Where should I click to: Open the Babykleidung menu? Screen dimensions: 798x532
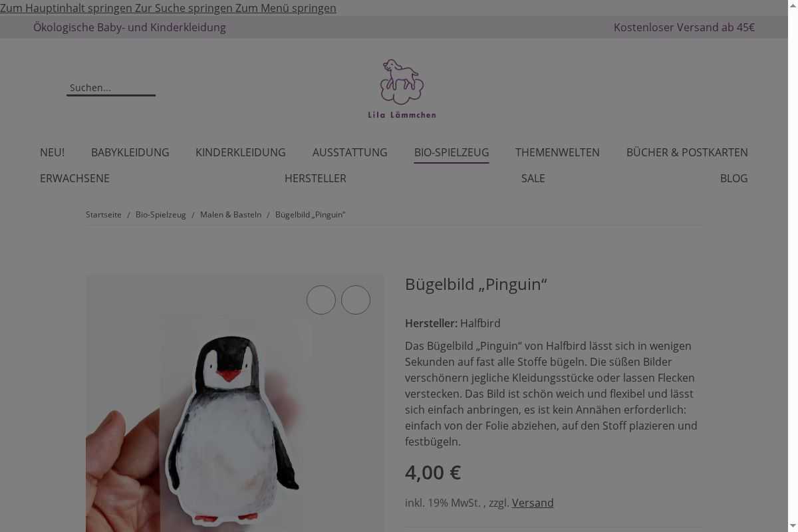pos(130,152)
